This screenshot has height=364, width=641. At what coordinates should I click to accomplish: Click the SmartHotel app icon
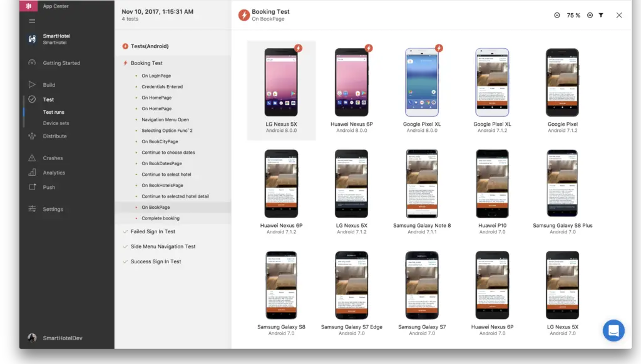click(32, 39)
